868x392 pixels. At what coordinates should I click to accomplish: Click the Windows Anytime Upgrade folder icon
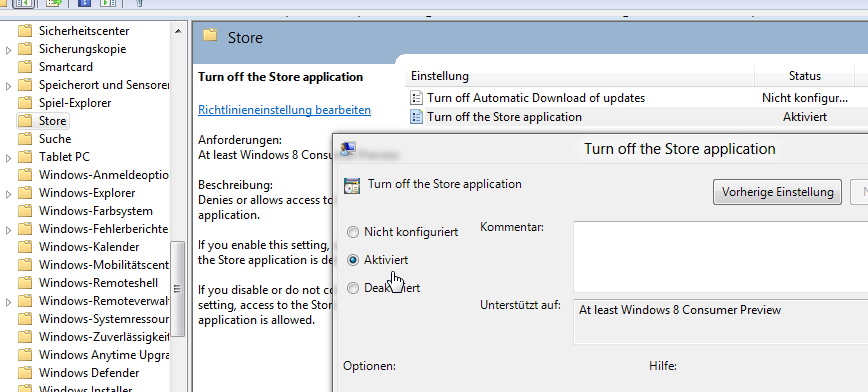pos(25,355)
